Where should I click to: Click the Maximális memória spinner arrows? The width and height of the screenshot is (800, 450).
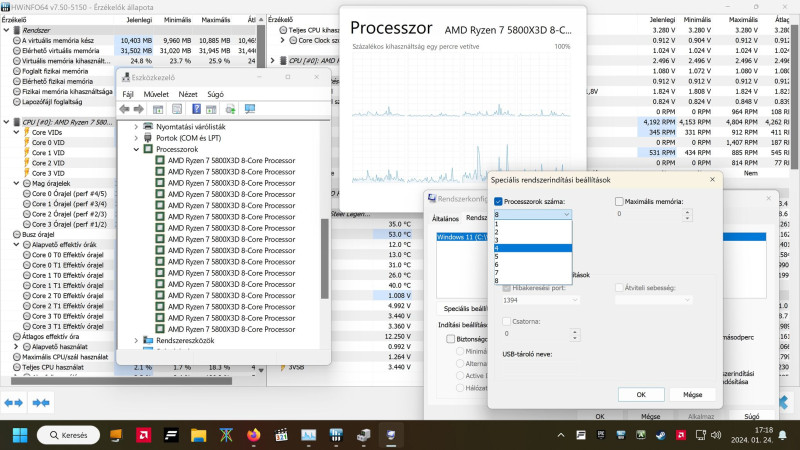[x=687, y=215]
